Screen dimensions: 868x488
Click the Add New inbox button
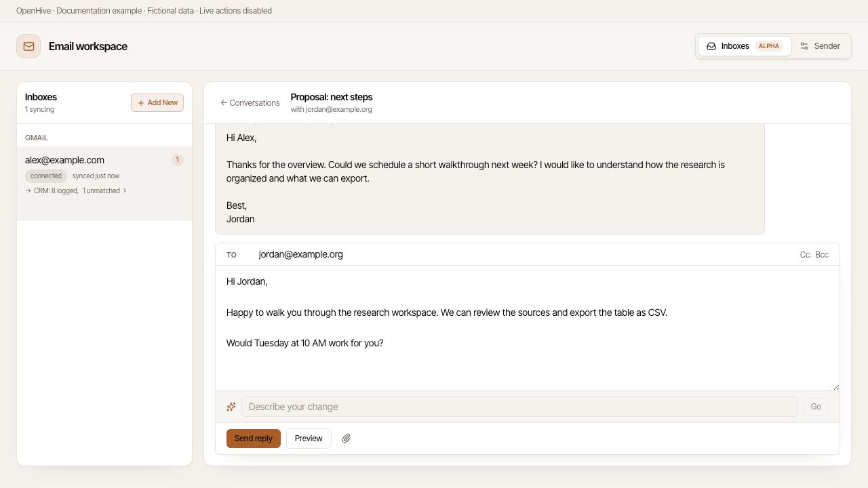click(157, 102)
